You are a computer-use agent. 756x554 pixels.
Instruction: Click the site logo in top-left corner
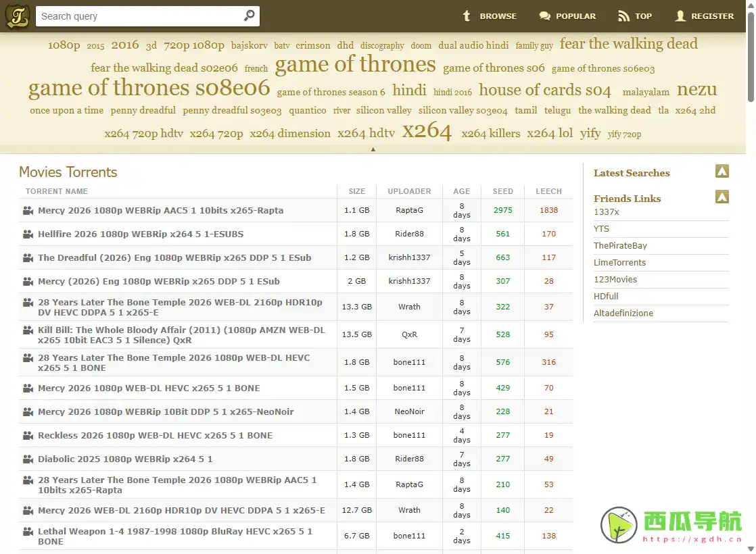[17, 16]
